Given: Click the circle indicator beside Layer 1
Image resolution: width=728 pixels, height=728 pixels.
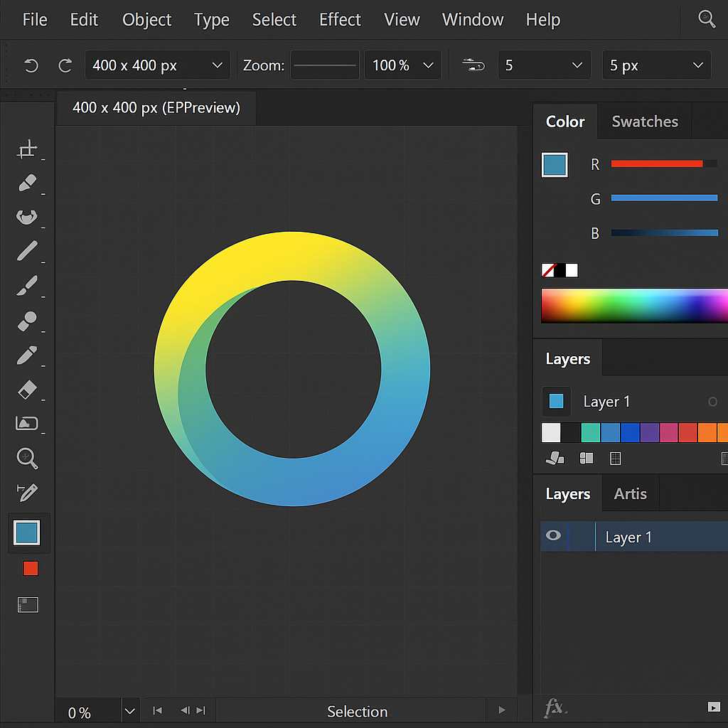Looking at the screenshot, I should [x=712, y=402].
